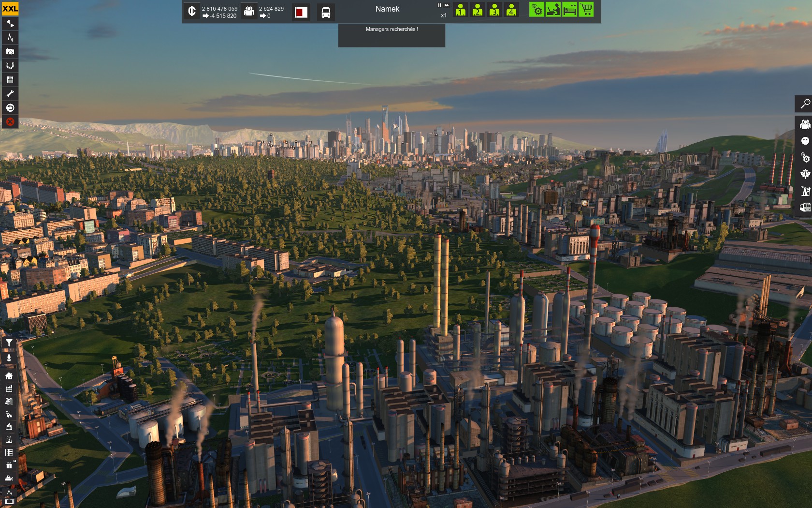Open the money currency icon panel
The width and height of the screenshot is (812, 508).
click(192, 12)
